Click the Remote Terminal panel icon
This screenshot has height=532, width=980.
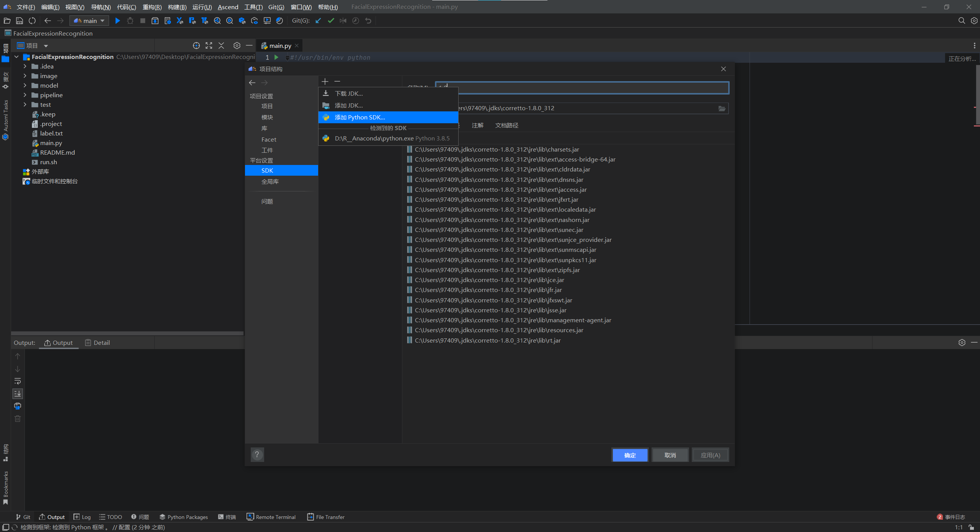coord(250,517)
